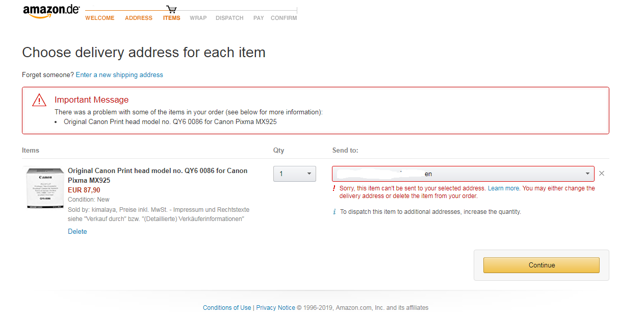Go to the WELCOME checkout step

[x=100, y=18]
